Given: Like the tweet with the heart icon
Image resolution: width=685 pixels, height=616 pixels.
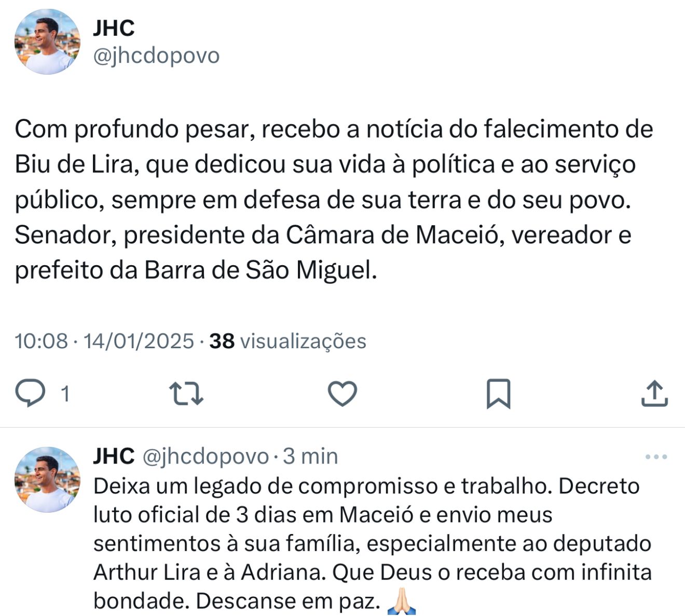Looking at the screenshot, I should coord(342,393).
